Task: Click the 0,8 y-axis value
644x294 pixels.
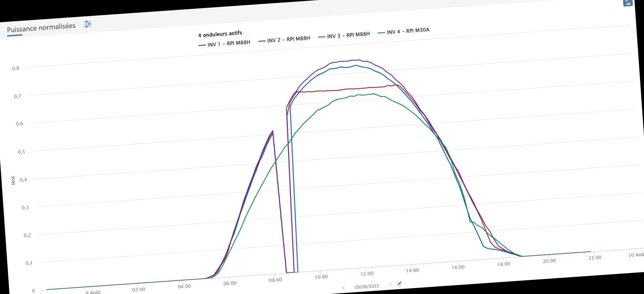Action: pos(16,68)
